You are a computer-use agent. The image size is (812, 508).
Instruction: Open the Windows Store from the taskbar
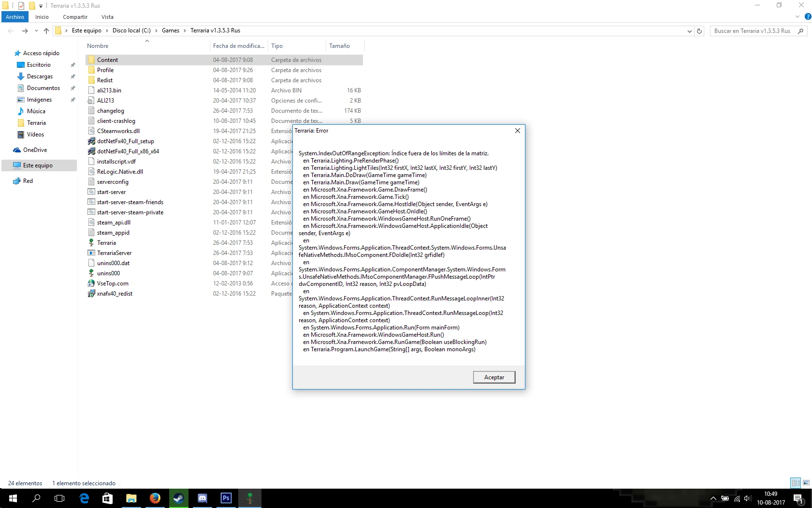[107, 498]
